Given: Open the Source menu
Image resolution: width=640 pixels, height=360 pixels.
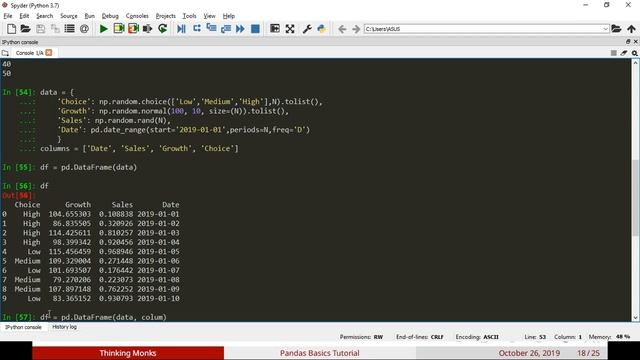Looking at the screenshot, I should coord(69,16).
